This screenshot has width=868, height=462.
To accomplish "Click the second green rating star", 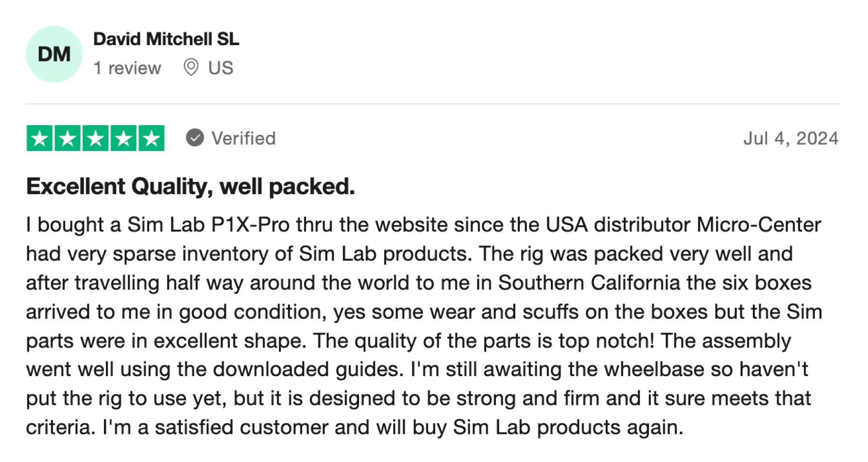I will (x=68, y=138).
